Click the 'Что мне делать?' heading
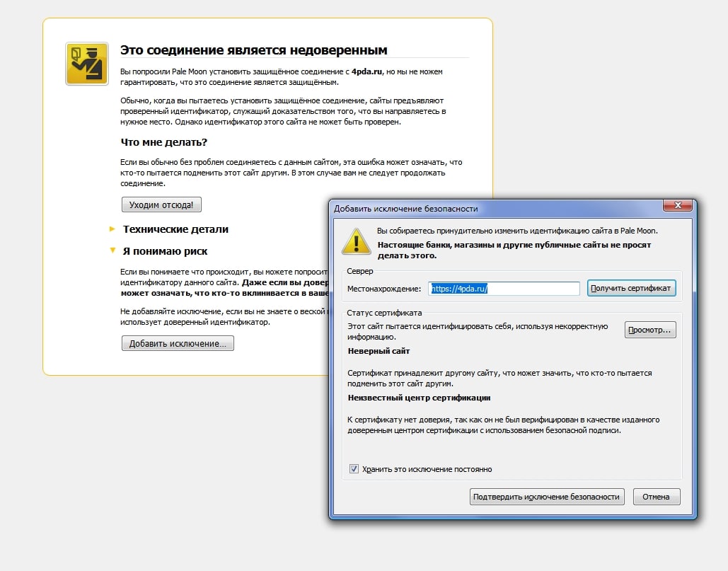The height and width of the screenshot is (571, 728). 164,142
